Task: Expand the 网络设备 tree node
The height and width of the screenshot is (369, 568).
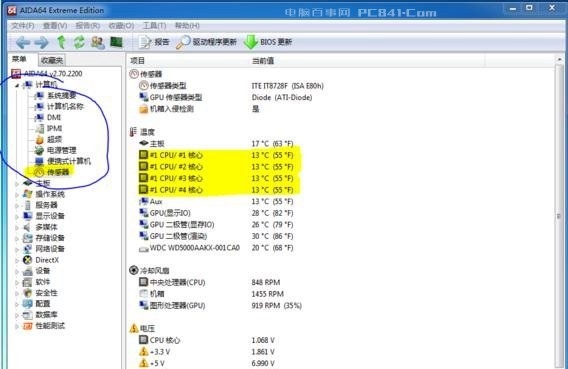Action: (x=17, y=249)
